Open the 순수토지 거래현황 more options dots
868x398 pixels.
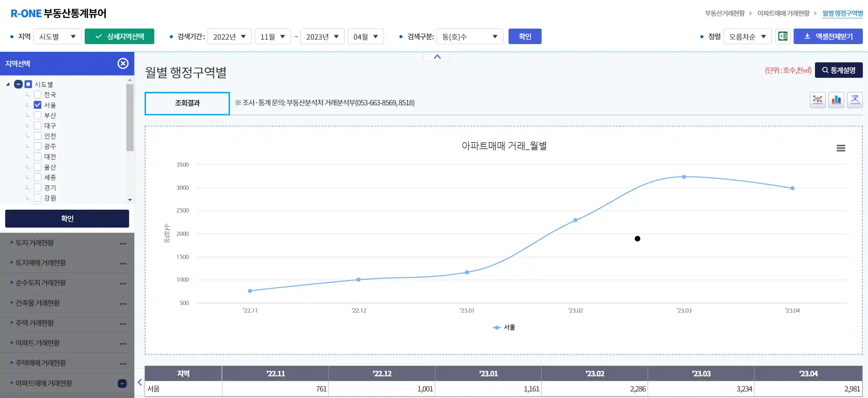click(123, 283)
